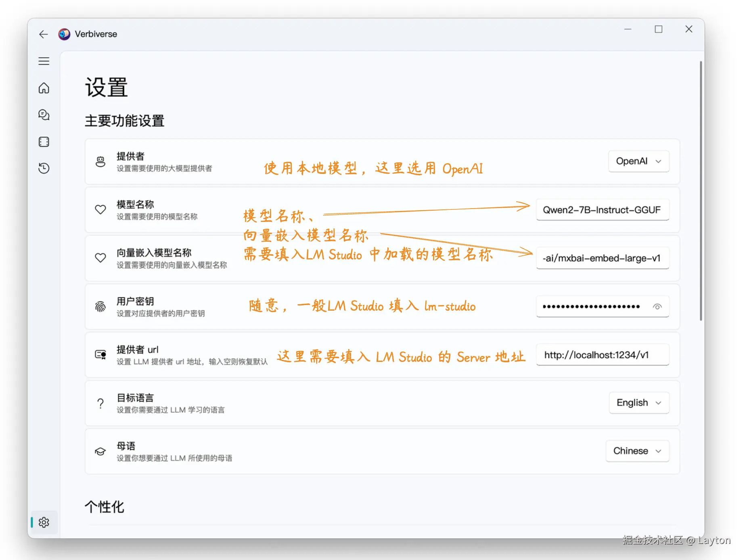Click the description 设置需要使用的向量嵌入模型名称
745x560 pixels.
[x=172, y=265]
